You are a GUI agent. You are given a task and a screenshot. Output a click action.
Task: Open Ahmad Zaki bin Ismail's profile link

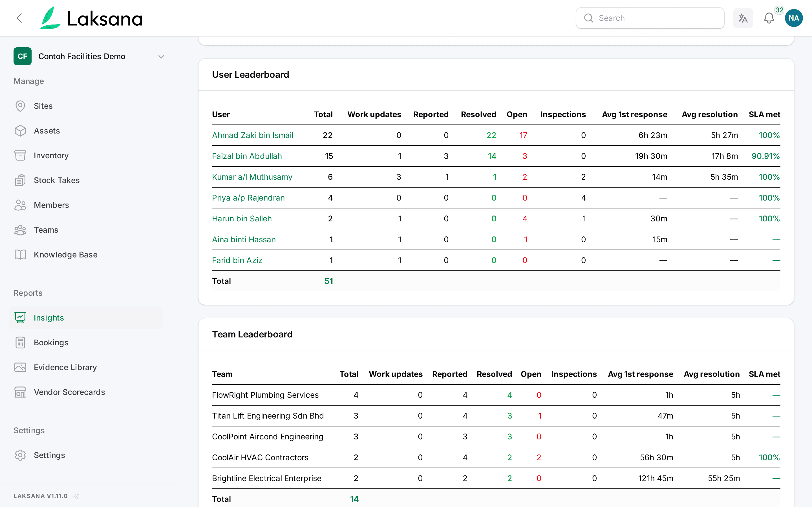(x=252, y=135)
